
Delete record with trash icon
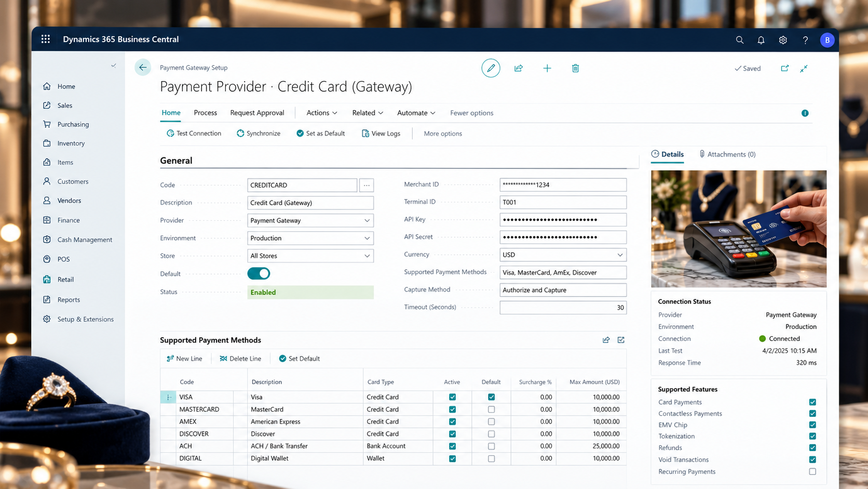[575, 68]
